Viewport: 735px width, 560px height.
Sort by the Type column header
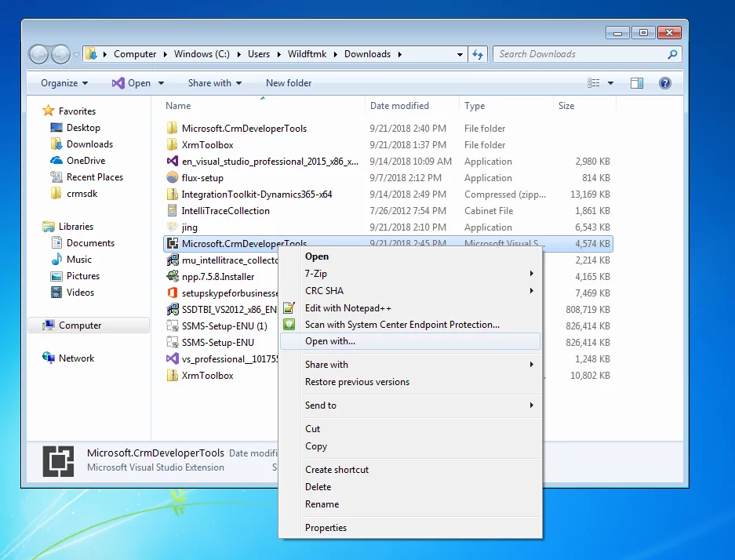(x=506, y=105)
